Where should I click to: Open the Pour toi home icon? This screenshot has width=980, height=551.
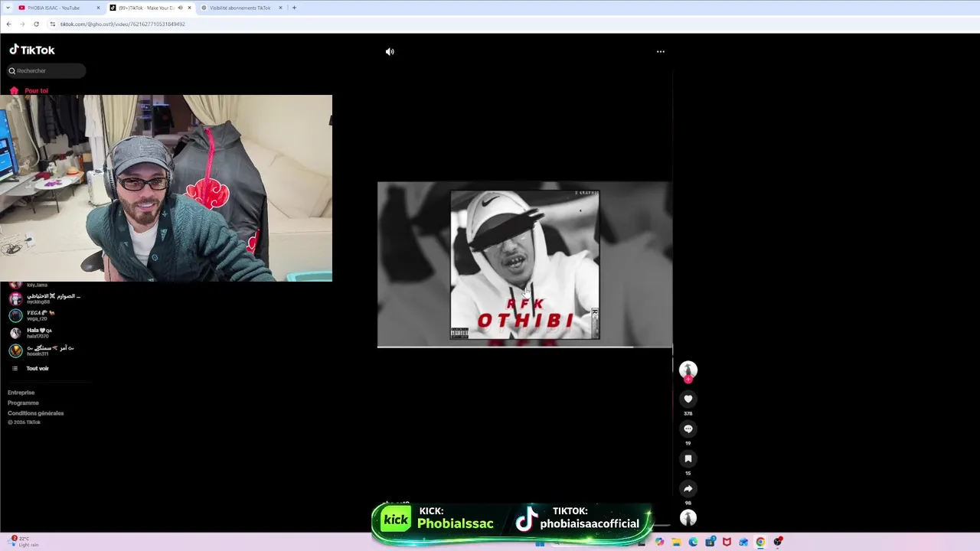[14, 90]
